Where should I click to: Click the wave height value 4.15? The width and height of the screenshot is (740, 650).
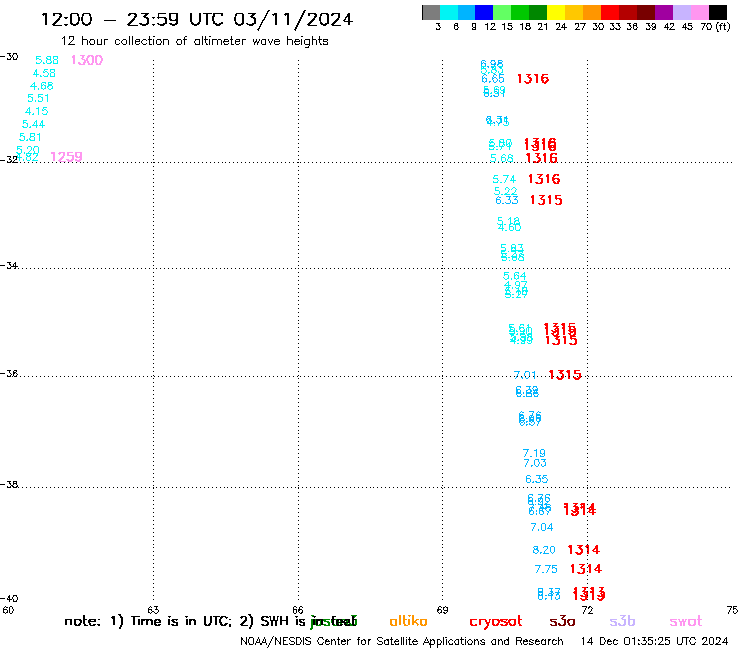pyautogui.click(x=36, y=111)
